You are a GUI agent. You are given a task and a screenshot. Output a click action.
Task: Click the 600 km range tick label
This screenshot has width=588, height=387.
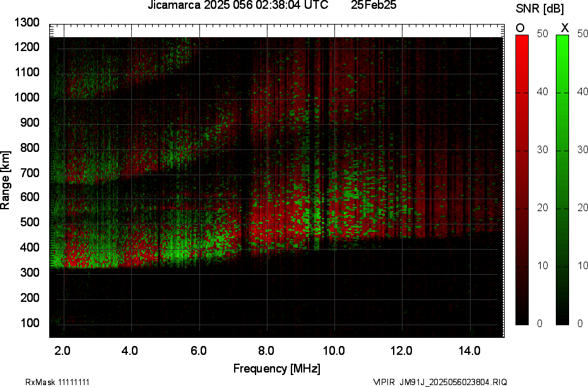click(x=30, y=197)
